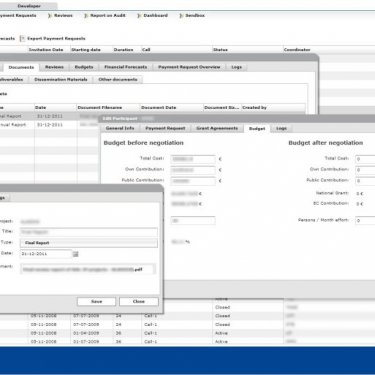
Task: Focus Public Contribution field after negotiation
Action: tap(365, 181)
